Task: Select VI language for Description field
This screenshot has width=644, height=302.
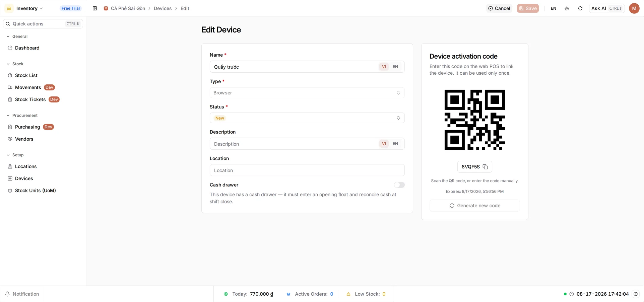Action: click(384, 144)
